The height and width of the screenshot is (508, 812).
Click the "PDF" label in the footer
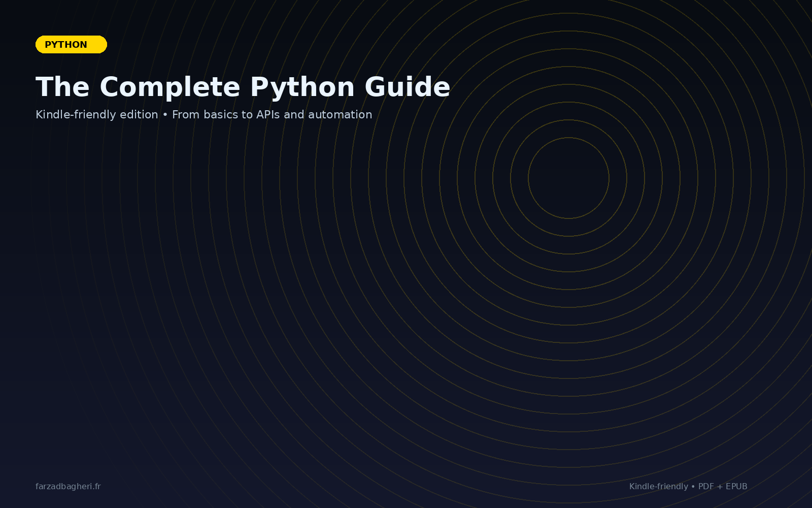(x=706, y=486)
